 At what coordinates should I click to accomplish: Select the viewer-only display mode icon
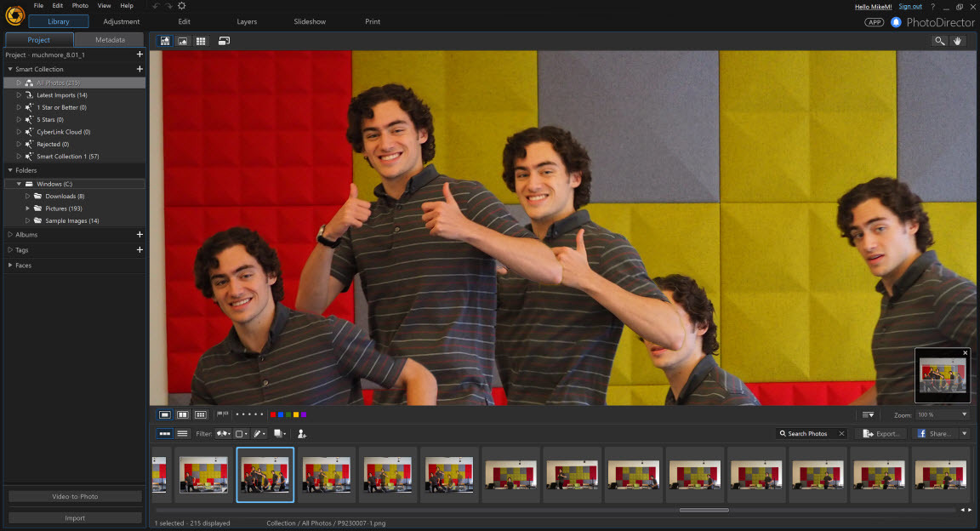click(182, 40)
